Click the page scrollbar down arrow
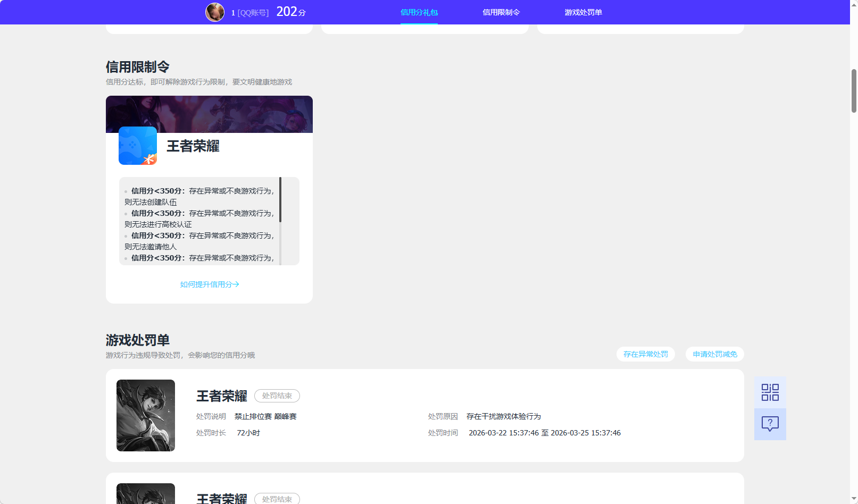 tap(854, 499)
